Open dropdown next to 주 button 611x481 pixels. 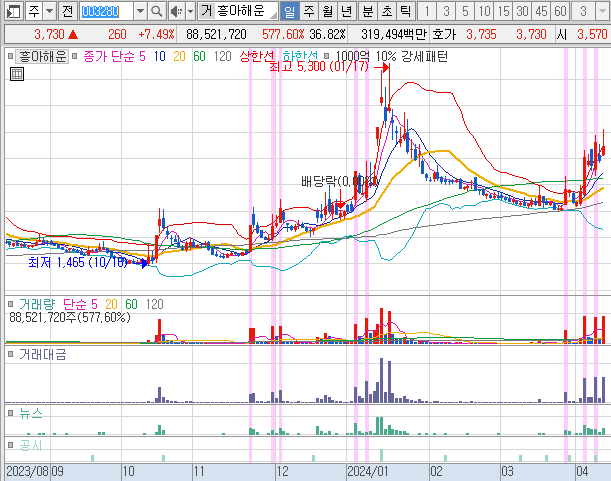(49, 11)
